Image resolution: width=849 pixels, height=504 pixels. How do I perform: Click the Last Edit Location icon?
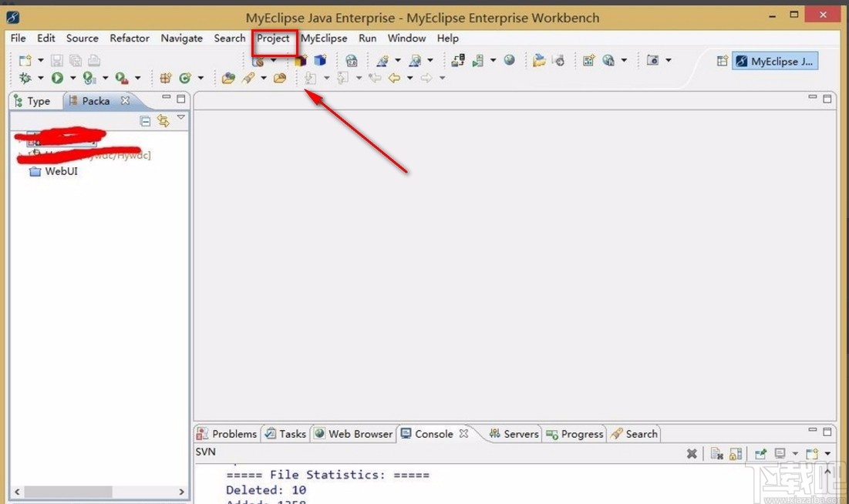[x=374, y=78]
